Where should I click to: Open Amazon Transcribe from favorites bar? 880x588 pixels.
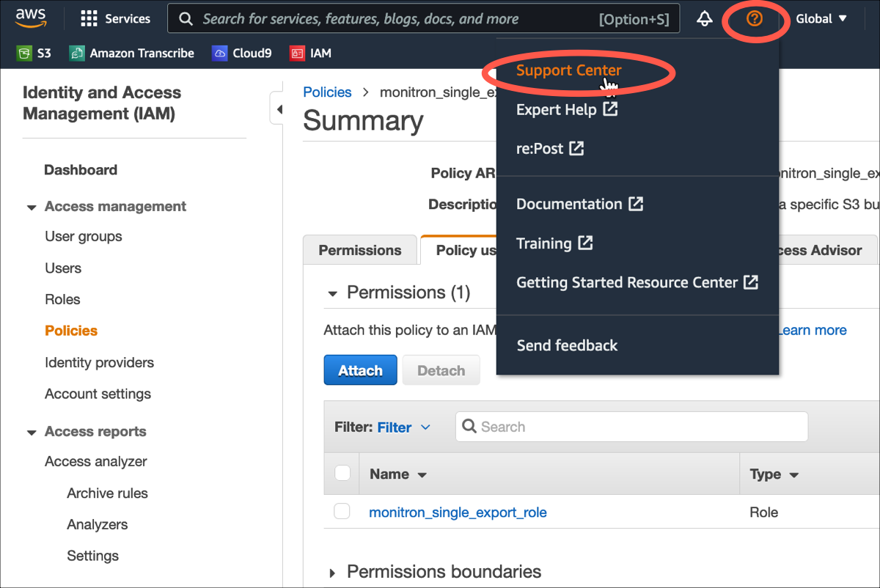[x=131, y=53]
